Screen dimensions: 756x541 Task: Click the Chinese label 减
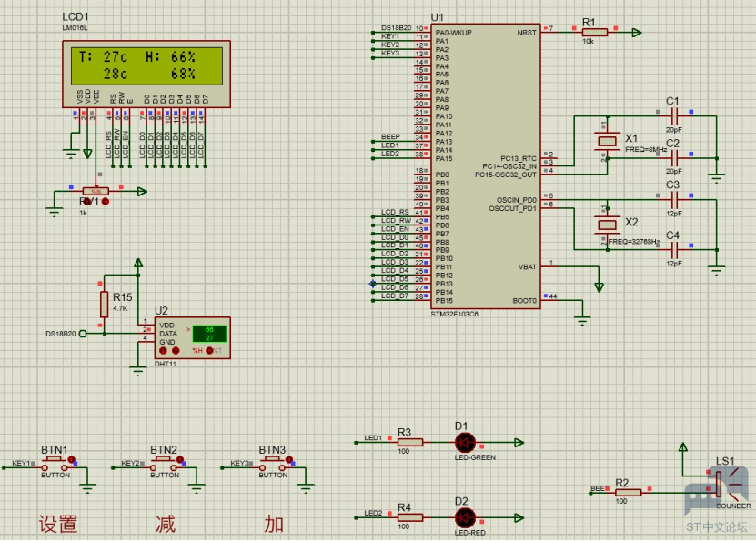tap(166, 524)
